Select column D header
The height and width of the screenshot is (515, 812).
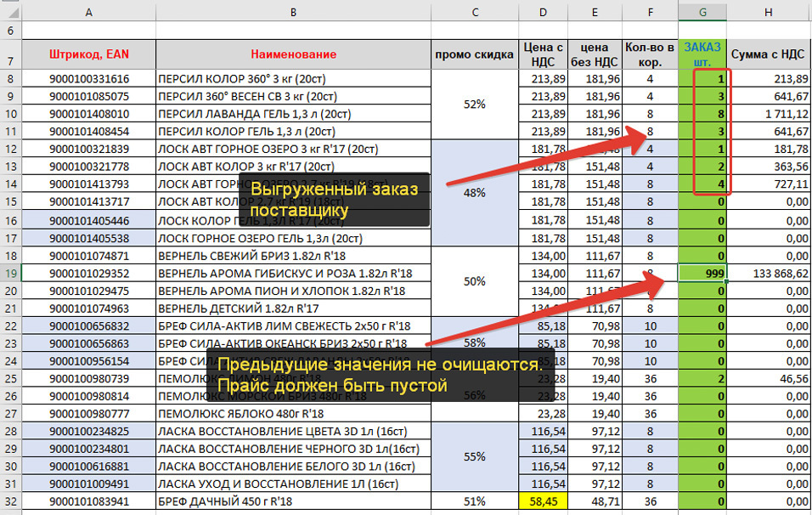[543, 12]
